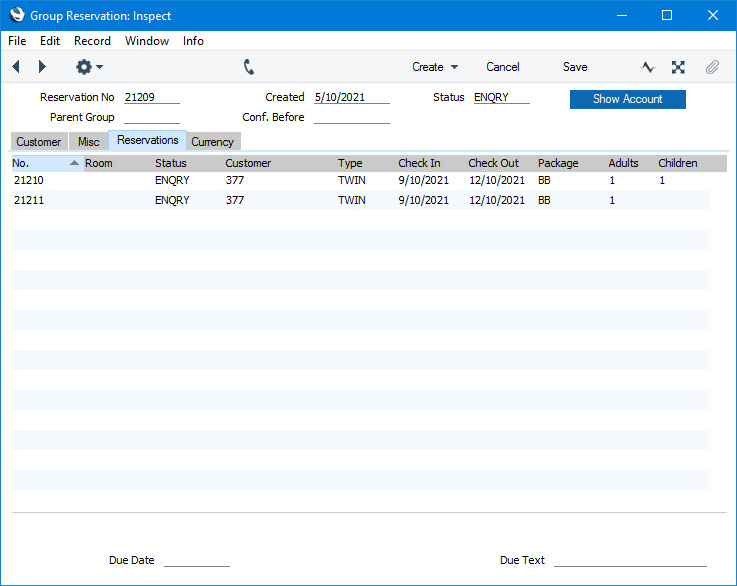Switch to the Customer tab
737x586 pixels.
point(38,142)
